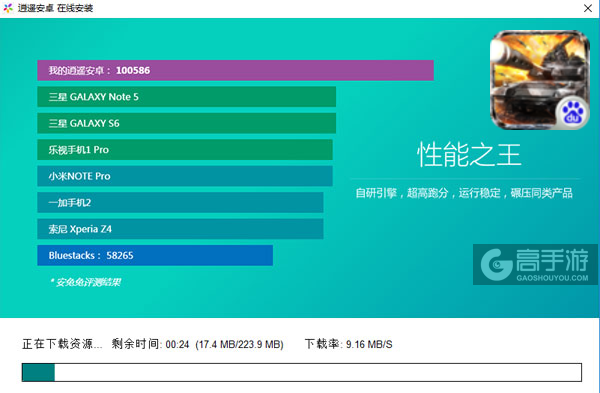Click the remaining time 00:24 value
Viewport: 600px width, 393px height.
click(x=178, y=344)
